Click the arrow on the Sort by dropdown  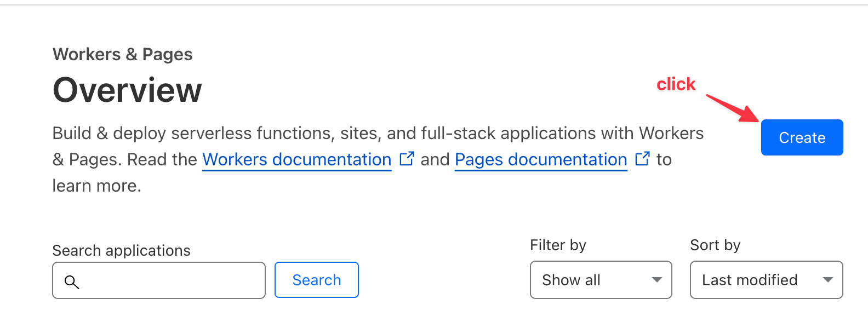[x=828, y=280]
